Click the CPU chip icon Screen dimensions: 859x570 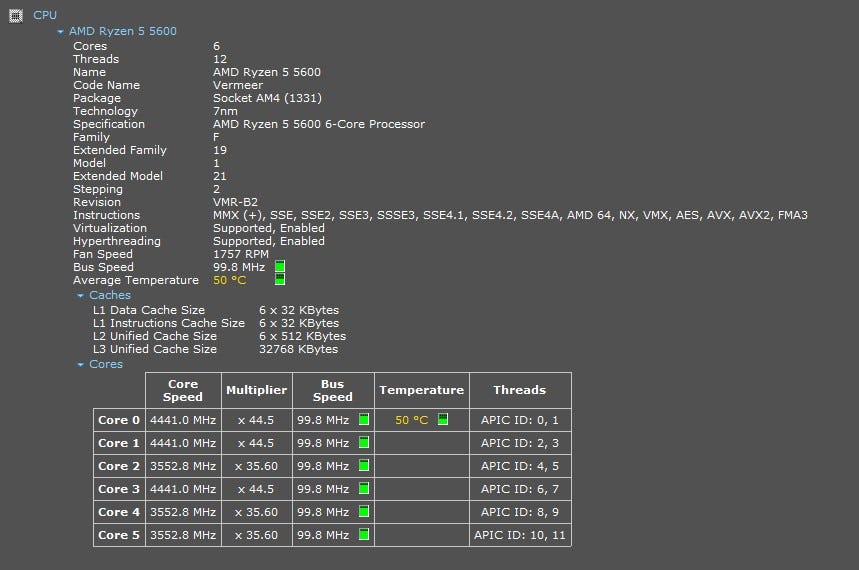pos(16,16)
